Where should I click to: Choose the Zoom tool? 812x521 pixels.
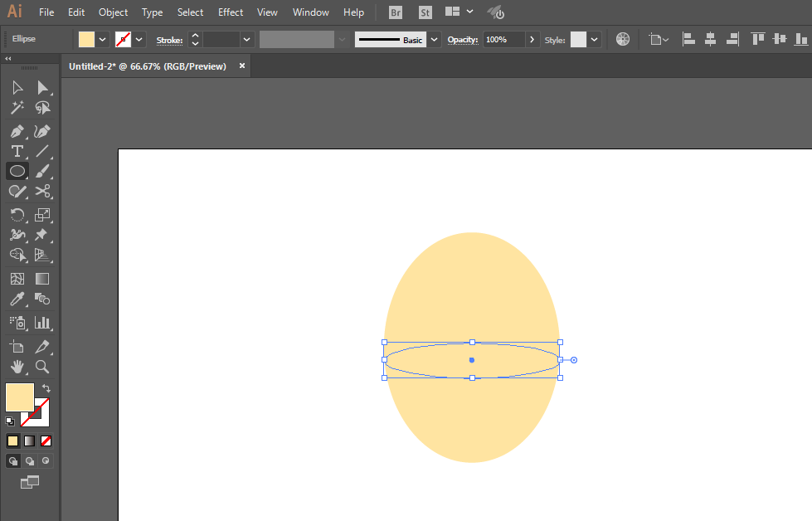(42, 367)
